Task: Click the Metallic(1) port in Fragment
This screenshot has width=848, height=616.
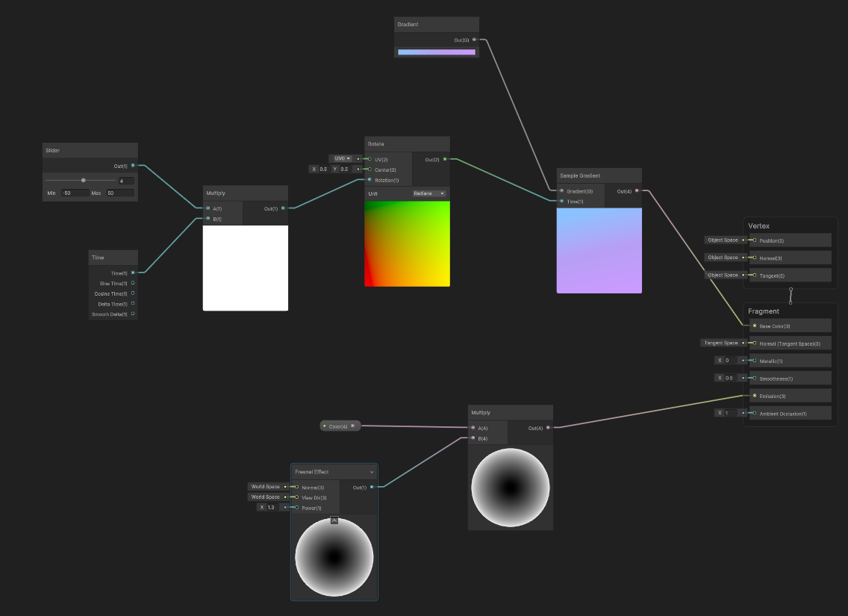Action: [x=755, y=361]
